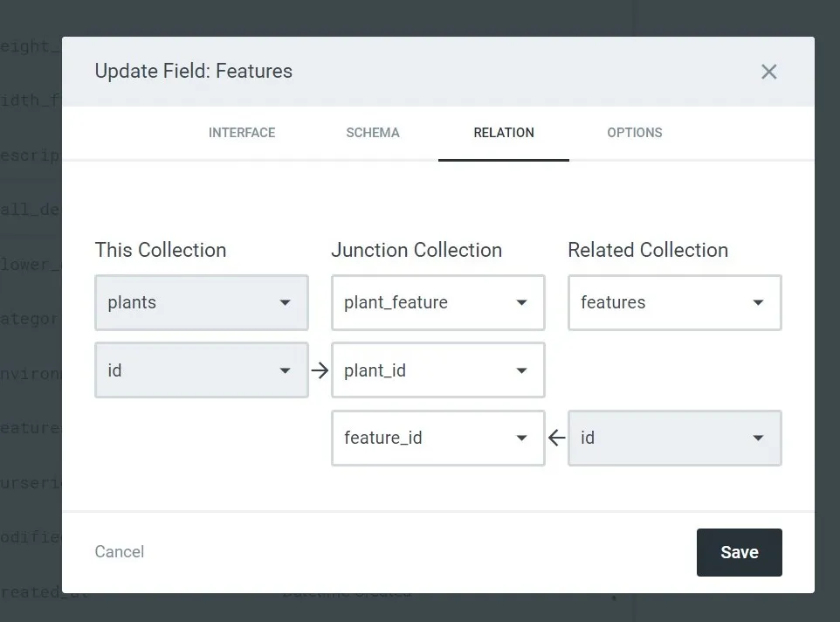
Task: Click the caret arrow in feature_id dropdown
Action: coord(521,438)
